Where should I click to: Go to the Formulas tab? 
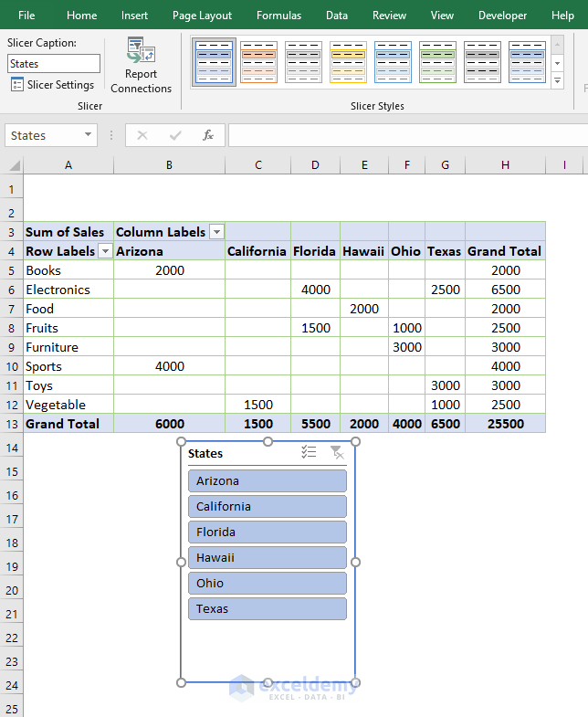point(278,16)
